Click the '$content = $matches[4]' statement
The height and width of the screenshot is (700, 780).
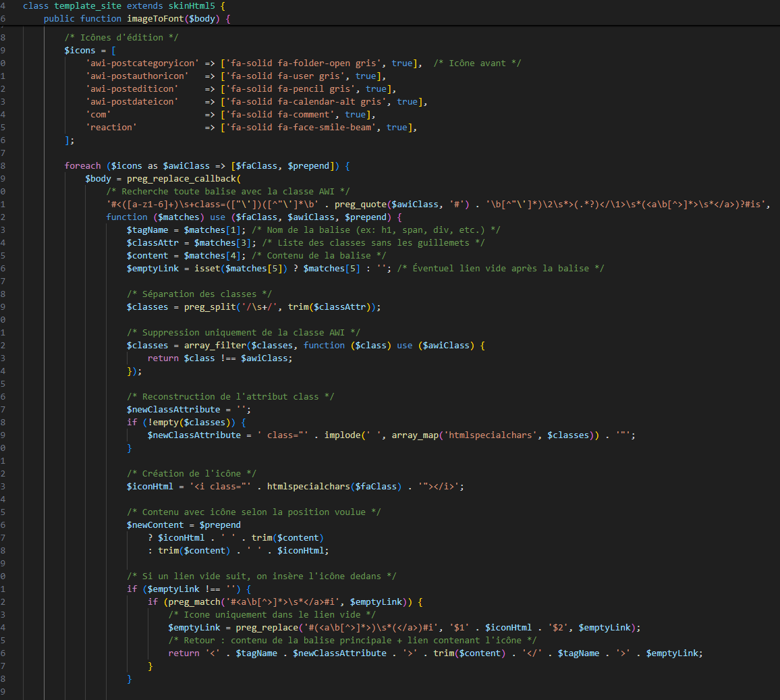(x=186, y=257)
